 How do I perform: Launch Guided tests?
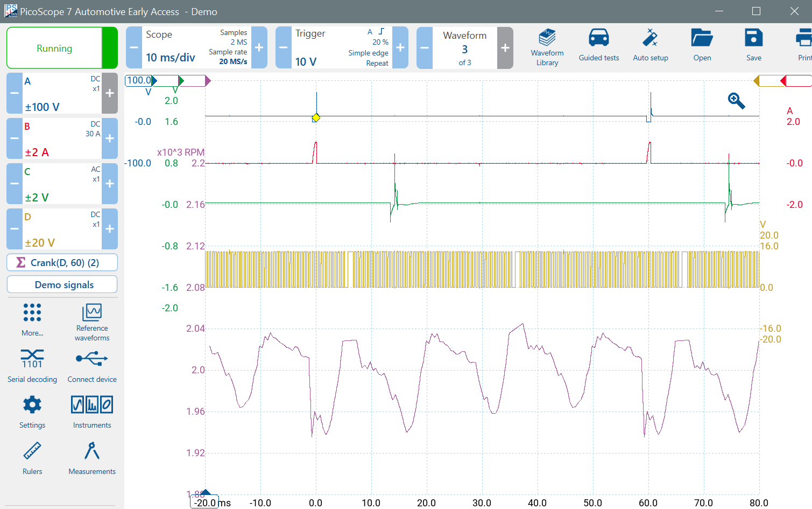[598, 46]
